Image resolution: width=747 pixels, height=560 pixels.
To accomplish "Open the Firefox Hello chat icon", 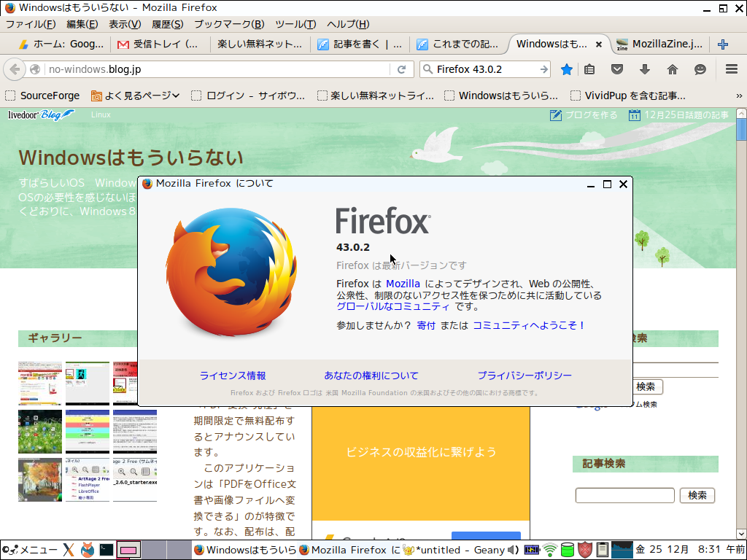I will point(700,69).
